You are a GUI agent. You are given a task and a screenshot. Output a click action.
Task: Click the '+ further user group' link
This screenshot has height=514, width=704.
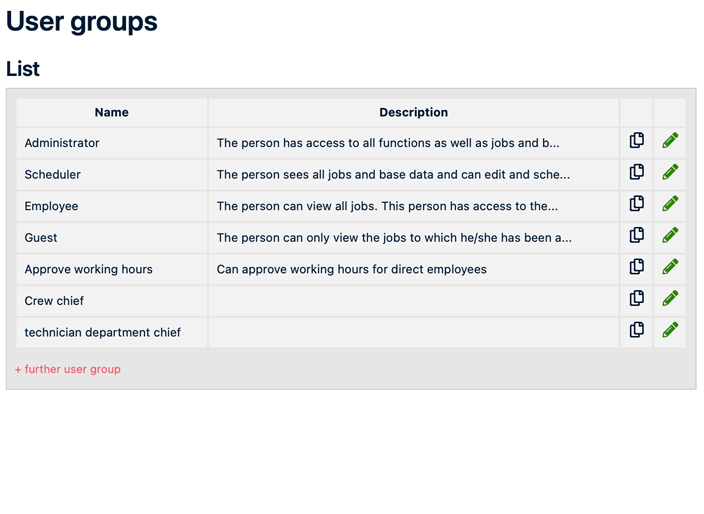[68, 369]
